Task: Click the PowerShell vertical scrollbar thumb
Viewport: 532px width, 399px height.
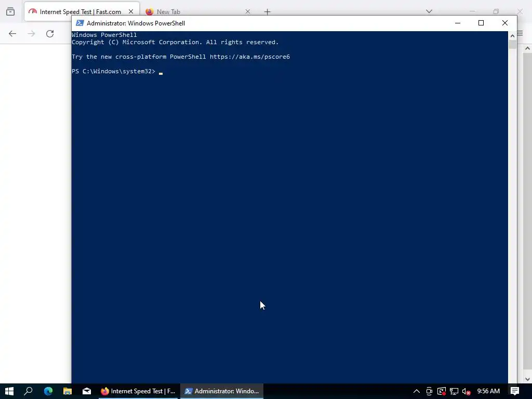Action: click(x=512, y=45)
